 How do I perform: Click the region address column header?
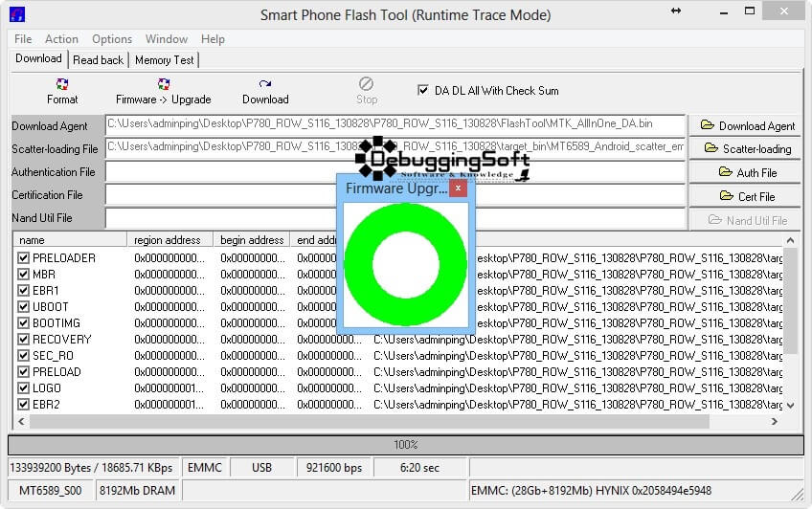click(169, 240)
